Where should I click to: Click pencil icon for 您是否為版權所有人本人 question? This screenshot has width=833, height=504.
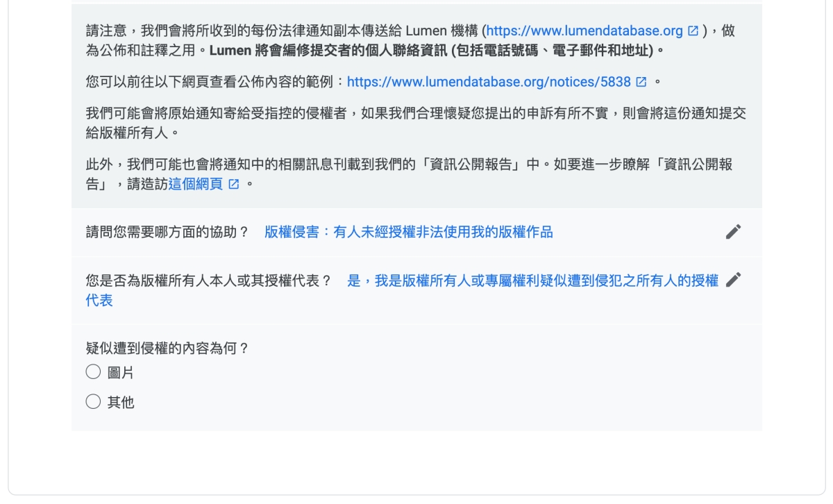tap(733, 280)
